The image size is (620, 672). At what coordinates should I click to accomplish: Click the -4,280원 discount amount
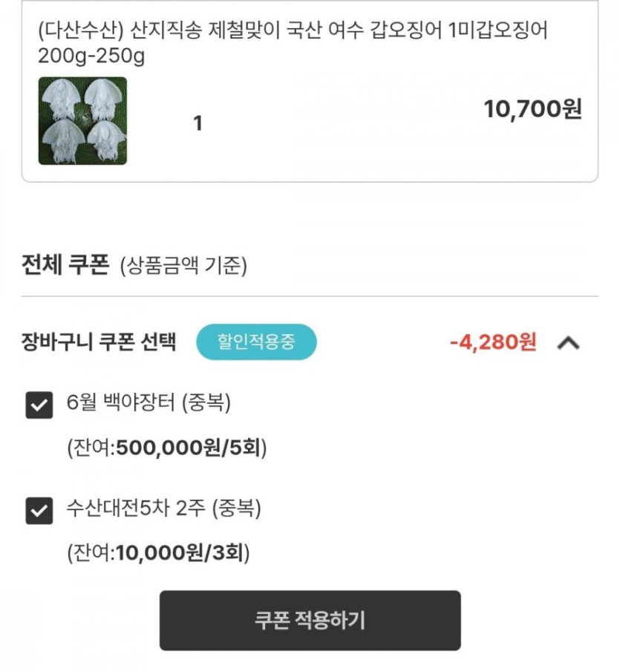click(492, 342)
